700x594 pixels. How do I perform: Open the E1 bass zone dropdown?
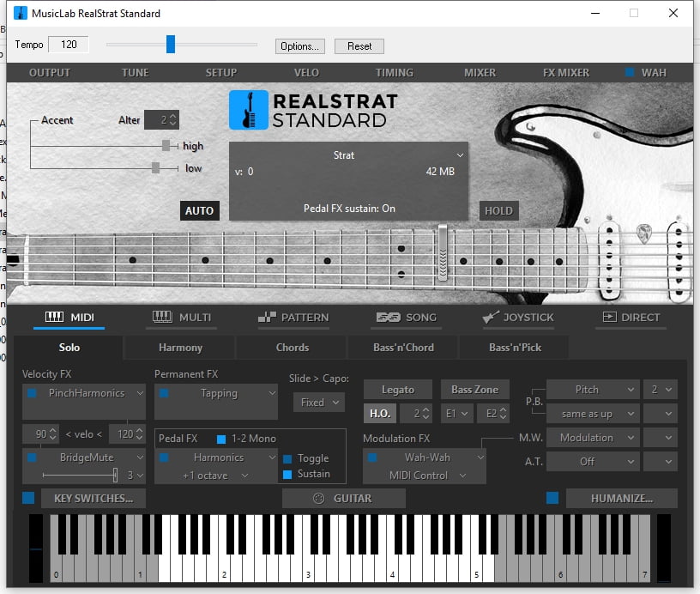[x=457, y=414]
